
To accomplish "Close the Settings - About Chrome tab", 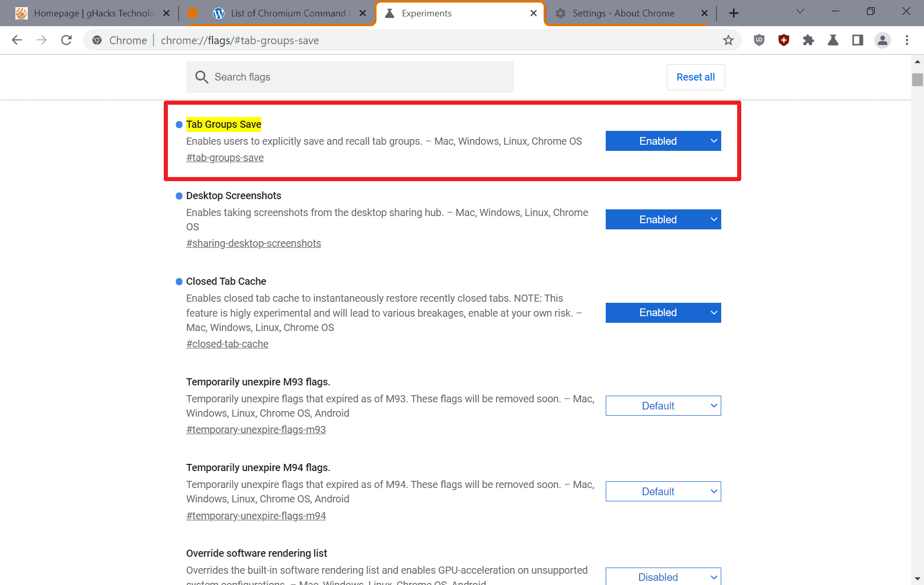I will click(x=705, y=13).
